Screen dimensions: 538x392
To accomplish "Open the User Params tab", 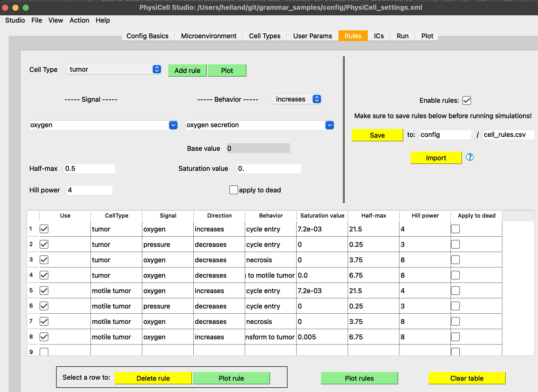I will 312,36.
